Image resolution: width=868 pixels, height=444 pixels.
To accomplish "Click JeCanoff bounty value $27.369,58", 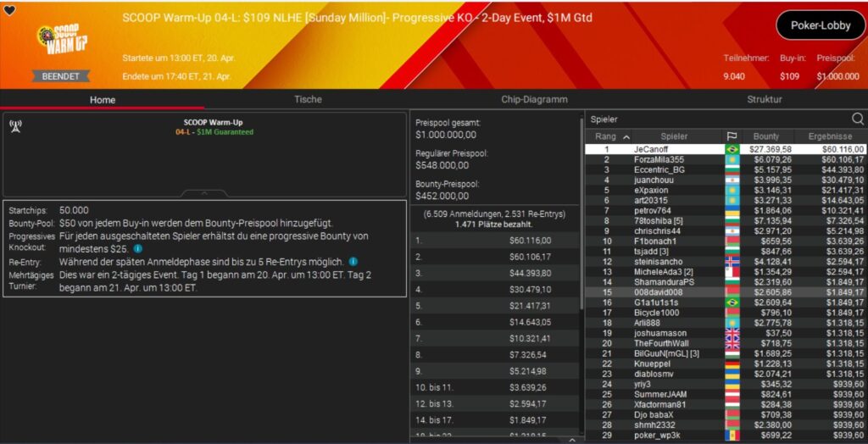I will 770,149.
